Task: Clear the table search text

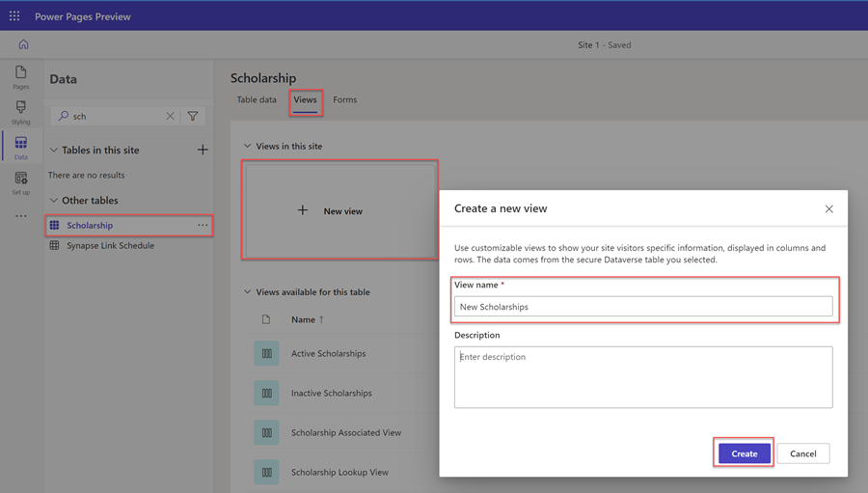Action: [x=171, y=116]
